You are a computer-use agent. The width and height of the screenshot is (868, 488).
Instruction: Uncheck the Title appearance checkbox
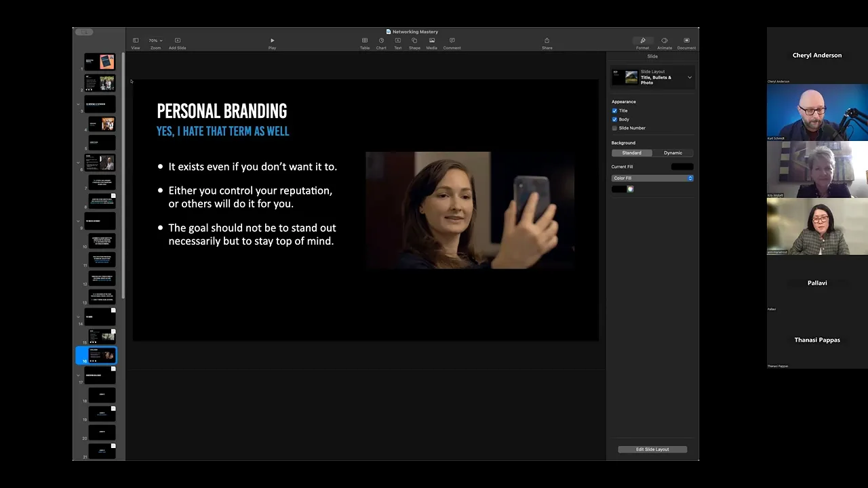tap(614, 110)
